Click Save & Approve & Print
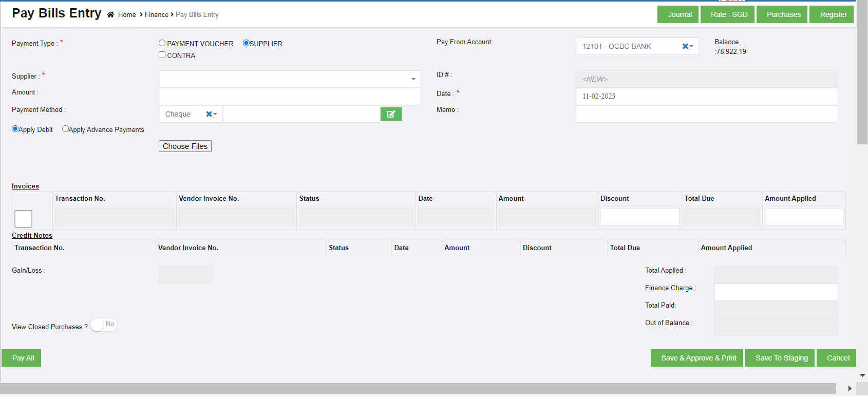This screenshot has height=398, width=868. click(x=698, y=358)
